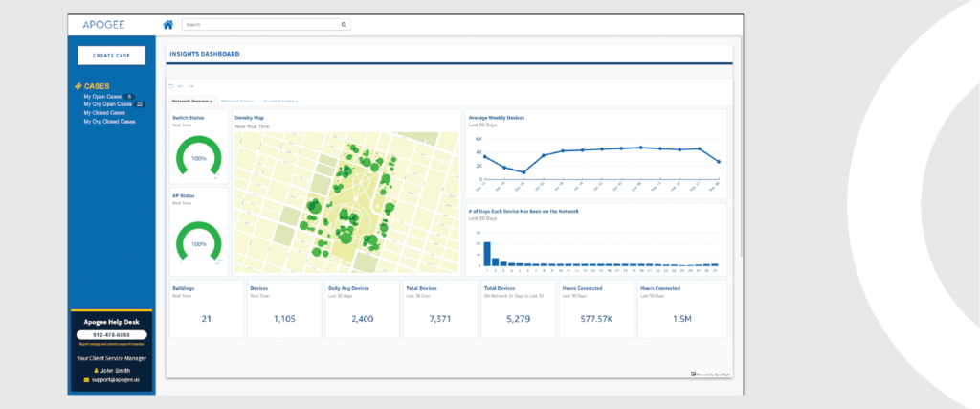Image resolution: width=980 pixels, height=409 pixels.
Task: Click the person icon beside John Smith
Action: click(96, 370)
